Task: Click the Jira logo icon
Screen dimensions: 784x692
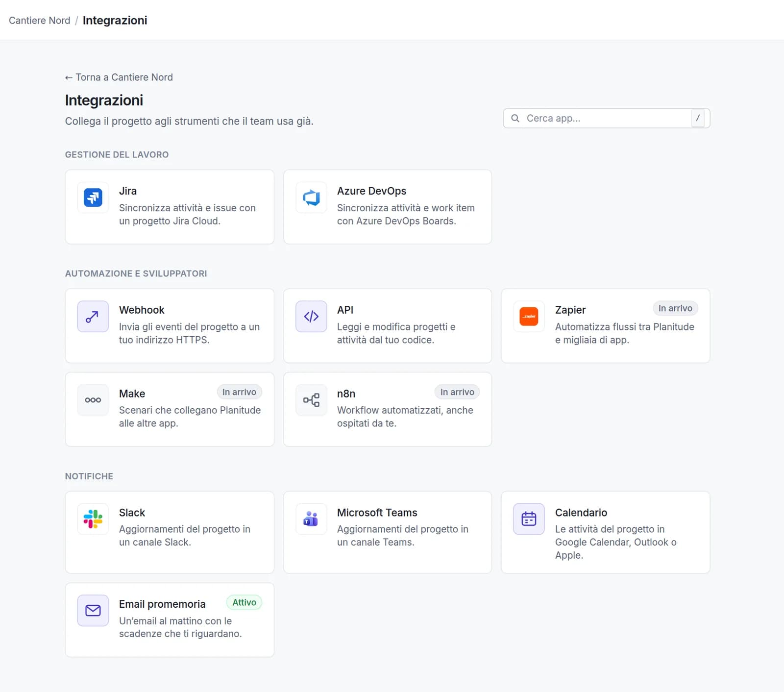Action: pyautogui.click(x=93, y=198)
